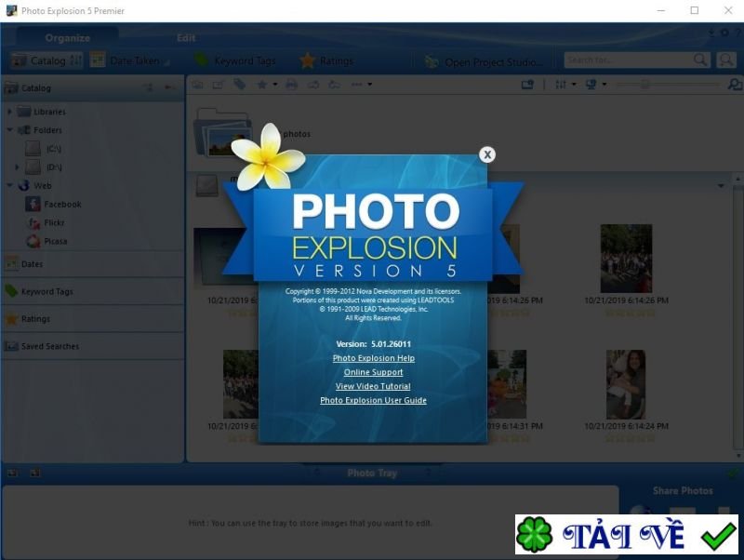Click the Online Support link
Image resolution: width=744 pixels, height=560 pixels.
373,372
